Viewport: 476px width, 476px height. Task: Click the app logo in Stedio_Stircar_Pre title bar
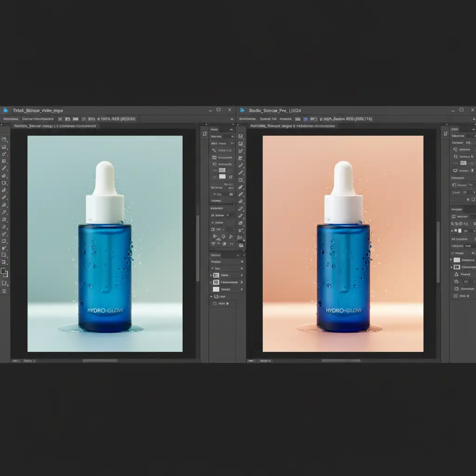coord(243,110)
